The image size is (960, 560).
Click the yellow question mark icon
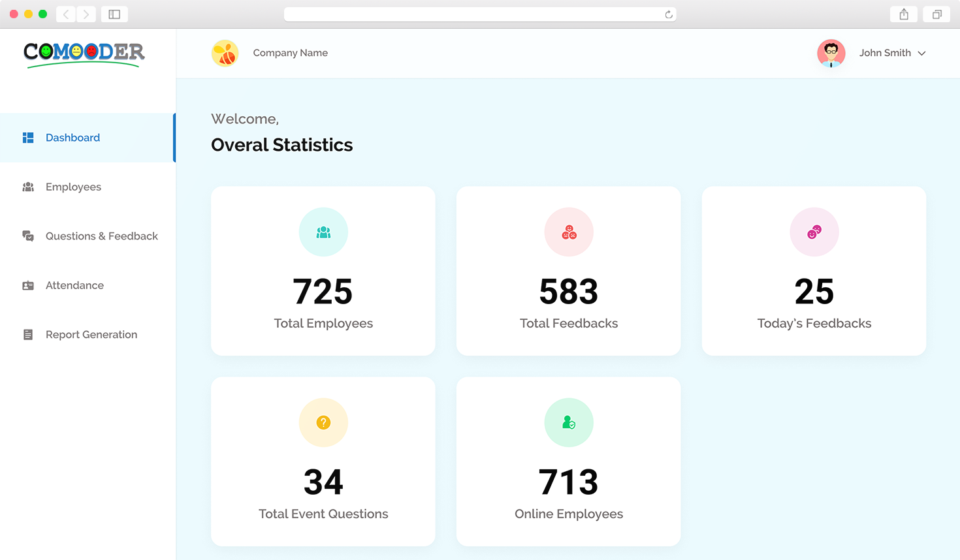[x=323, y=423]
